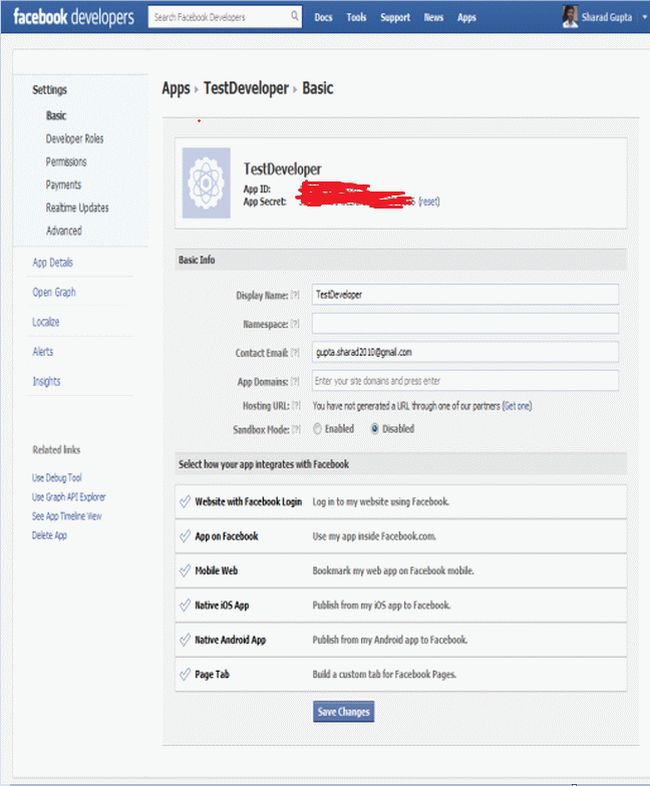Open help tooltip for Display Name
Viewport: 650px width, 786px height.
[x=295, y=295]
